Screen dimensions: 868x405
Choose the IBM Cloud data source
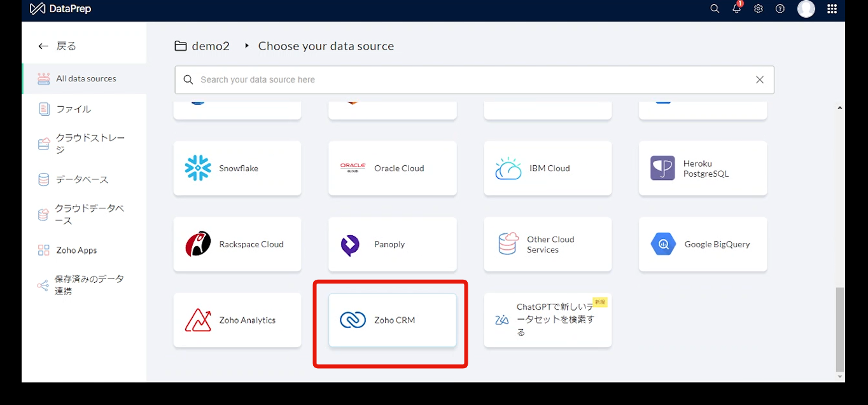tap(548, 168)
